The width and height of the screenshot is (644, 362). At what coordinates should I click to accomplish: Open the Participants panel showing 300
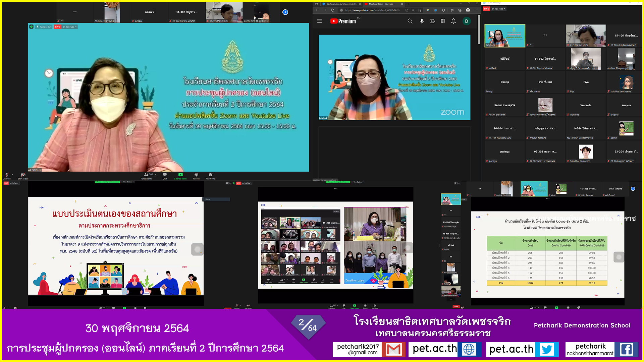click(146, 176)
